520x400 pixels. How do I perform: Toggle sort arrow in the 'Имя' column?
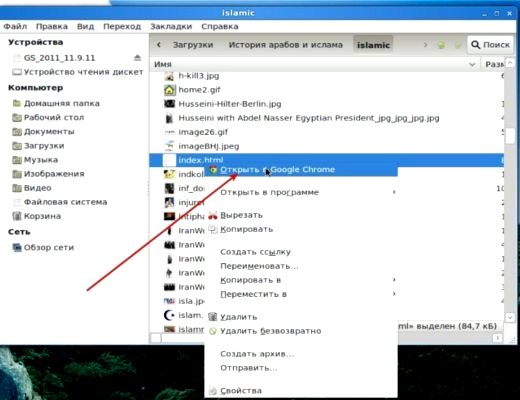(472, 64)
